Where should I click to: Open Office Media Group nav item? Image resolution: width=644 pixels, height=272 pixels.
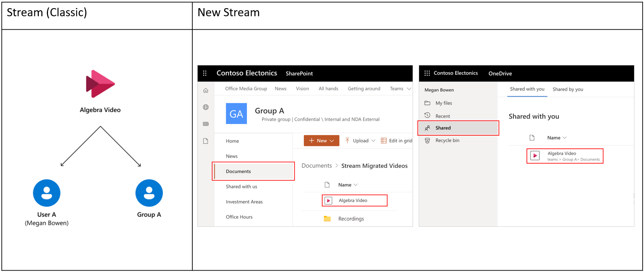pyautogui.click(x=246, y=89)
